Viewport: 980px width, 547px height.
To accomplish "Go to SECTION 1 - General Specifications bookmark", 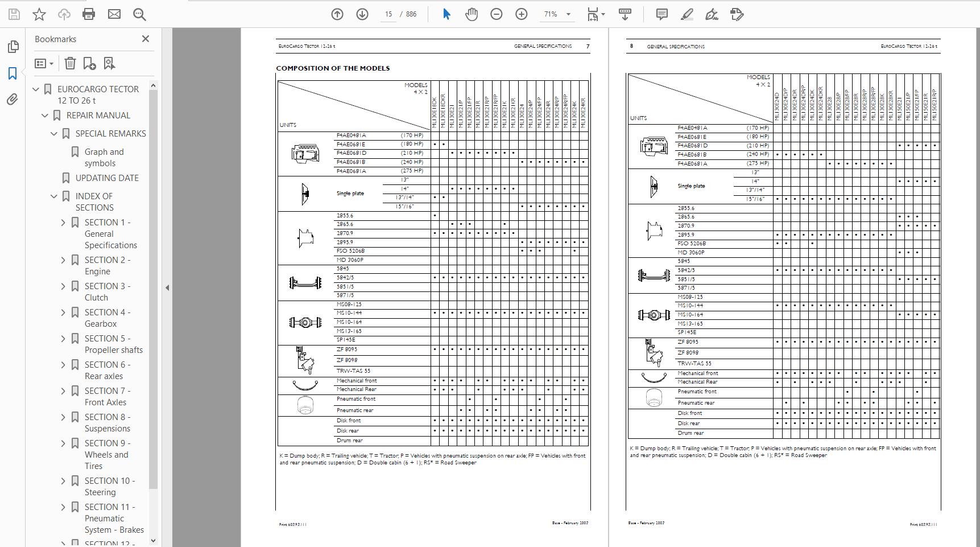I will point(111,234).
